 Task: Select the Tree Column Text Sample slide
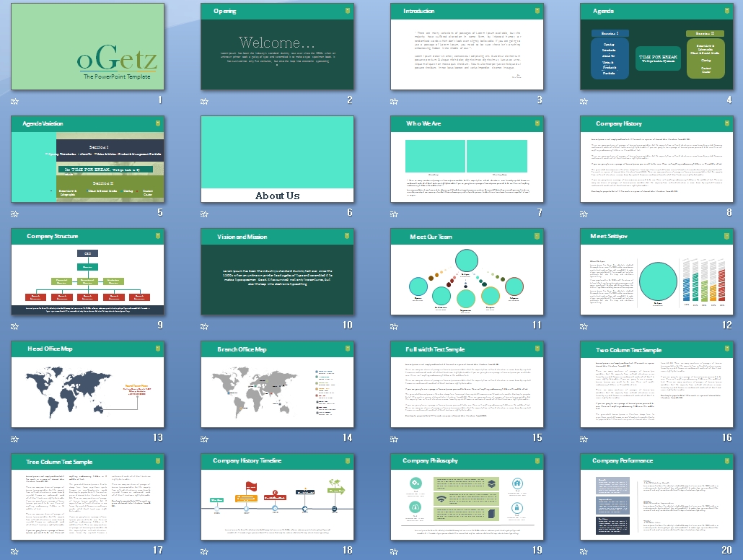88,497
